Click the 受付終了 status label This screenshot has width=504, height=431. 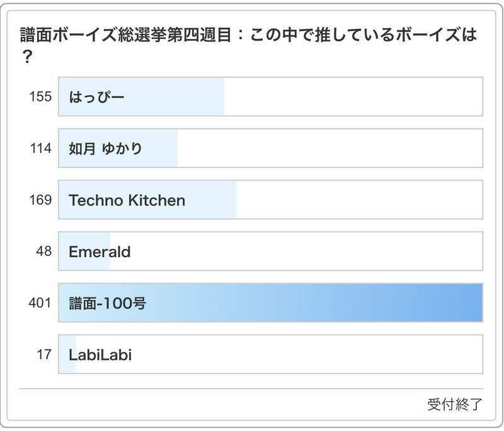454,405
